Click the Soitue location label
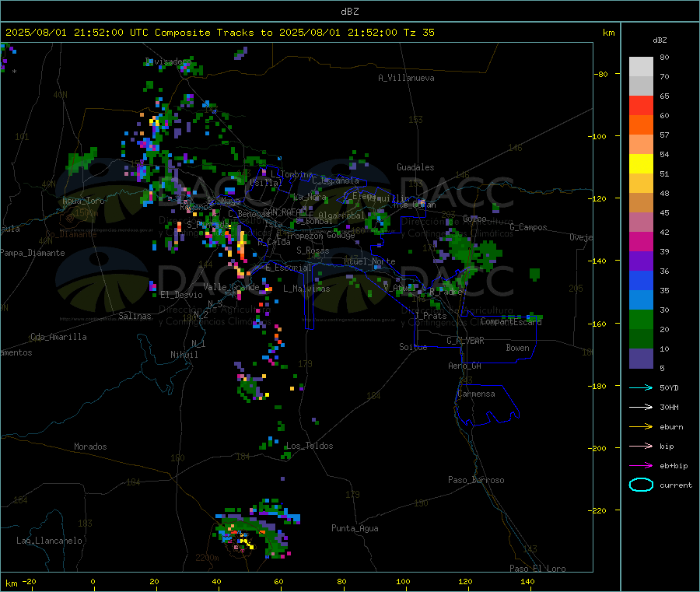The width and height of the screenshot is (700, 592). [414, 347]
